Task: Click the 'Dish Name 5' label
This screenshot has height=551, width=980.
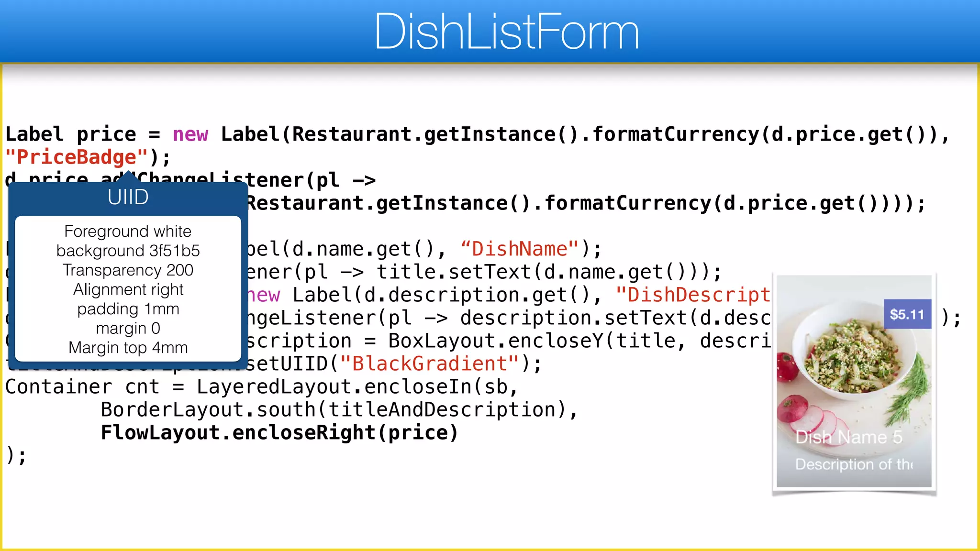Action: pos(848,437)
